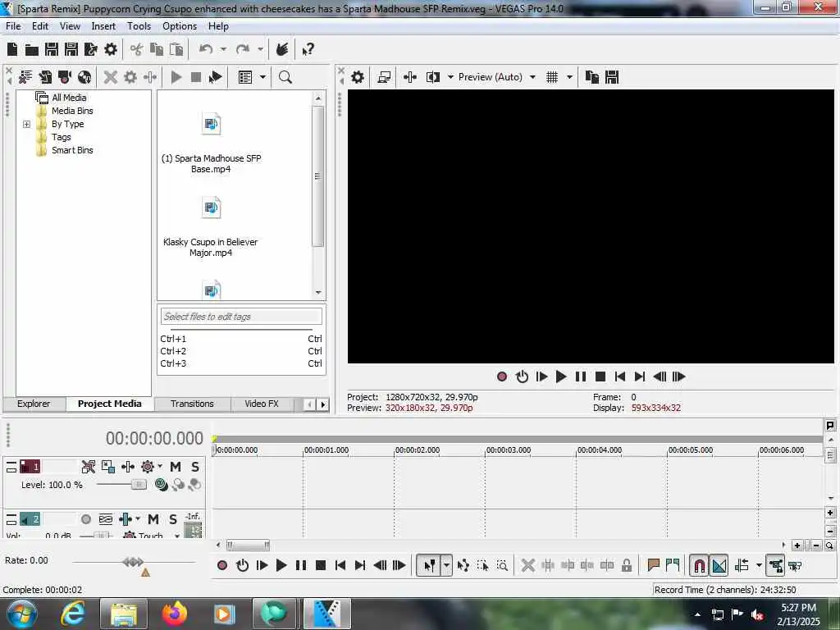Toggle Enable Snapping magnet button
This screenshot has width=840, height=630.
[699, 565]
